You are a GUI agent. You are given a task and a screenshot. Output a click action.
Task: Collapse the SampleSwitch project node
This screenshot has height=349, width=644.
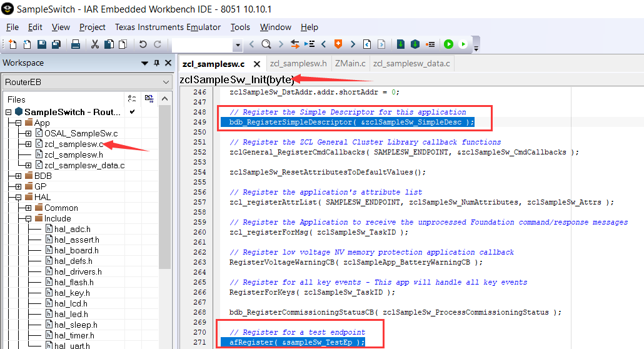(x=9, y=112)
